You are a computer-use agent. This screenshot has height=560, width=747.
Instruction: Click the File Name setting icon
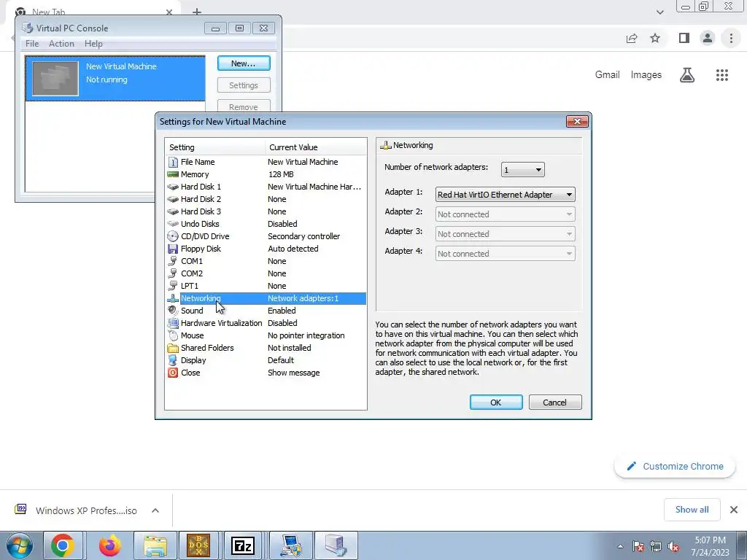(x=173, y=162)
